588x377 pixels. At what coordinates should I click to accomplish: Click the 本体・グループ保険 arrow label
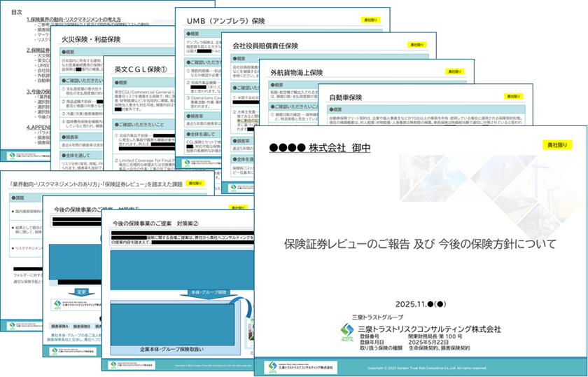[208, 292]
